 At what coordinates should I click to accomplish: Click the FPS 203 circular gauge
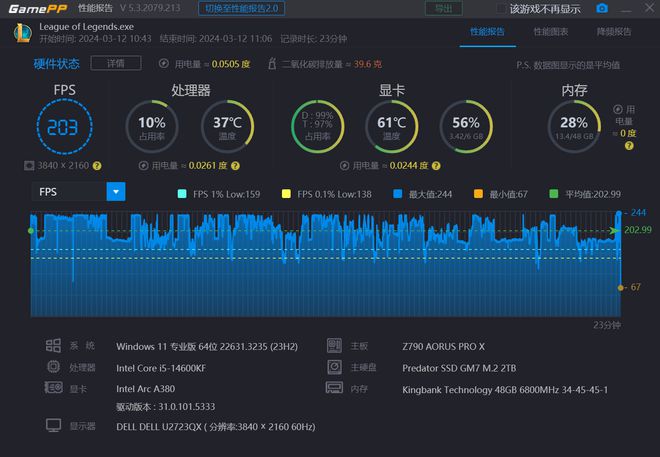point(64,127)
